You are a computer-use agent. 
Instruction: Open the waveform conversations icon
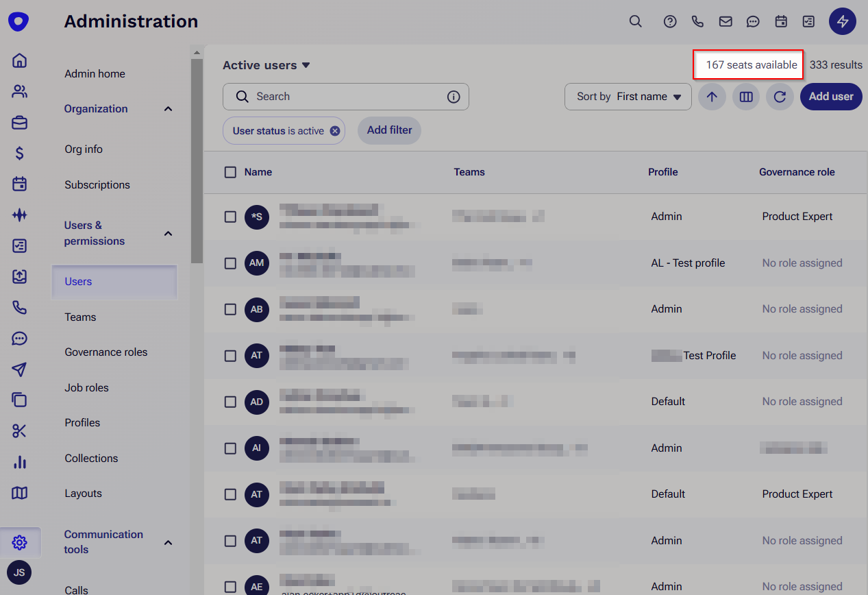click(19, 215)
